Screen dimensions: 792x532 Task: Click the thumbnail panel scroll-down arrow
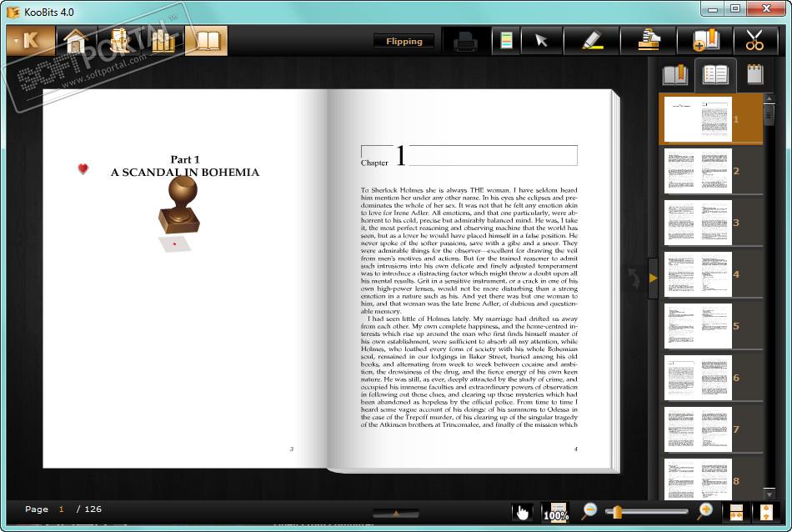(x=769, y=494)
